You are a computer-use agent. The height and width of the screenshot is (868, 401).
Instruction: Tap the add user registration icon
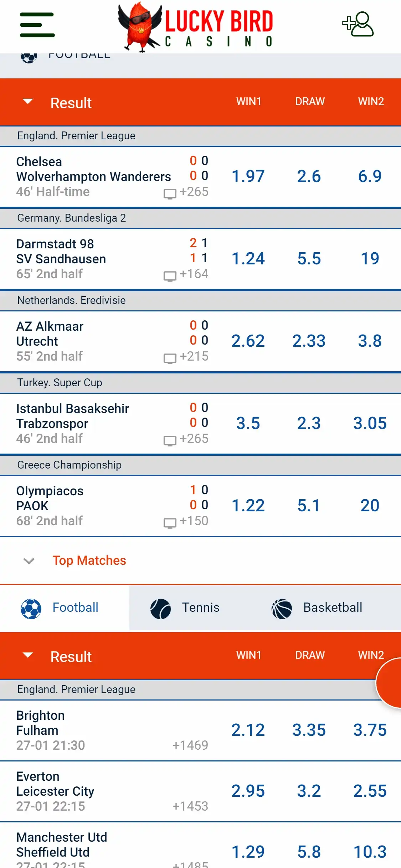click(x=358, y=24)
